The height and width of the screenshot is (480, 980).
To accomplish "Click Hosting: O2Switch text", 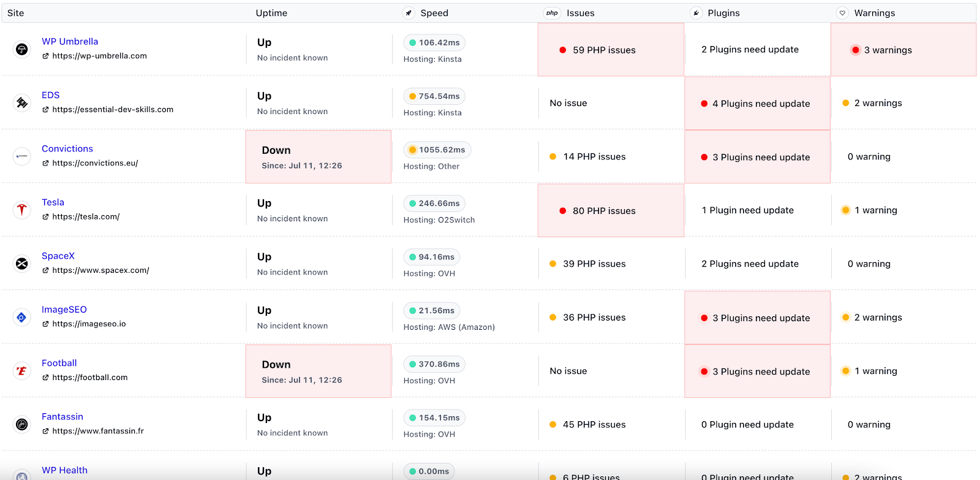I will [439, 220].
